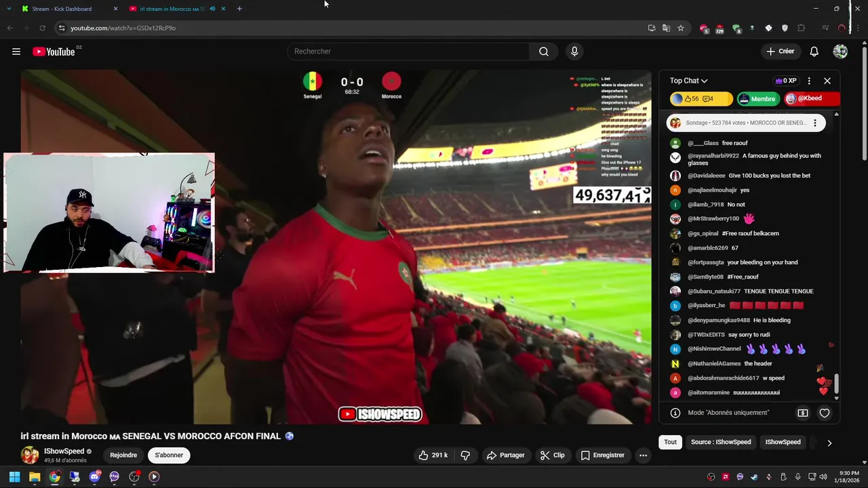Open the live chat options menu
The height and width of the screenshot is (488, 868).
(809, 81)
